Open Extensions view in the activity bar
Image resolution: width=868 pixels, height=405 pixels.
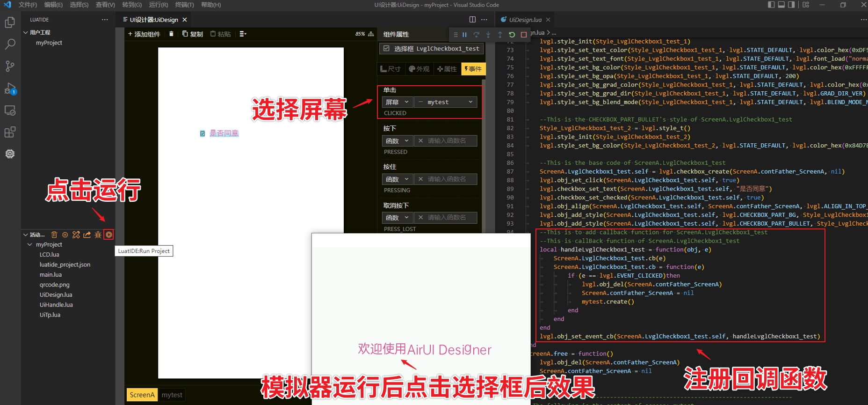click(x=10, y=132)
